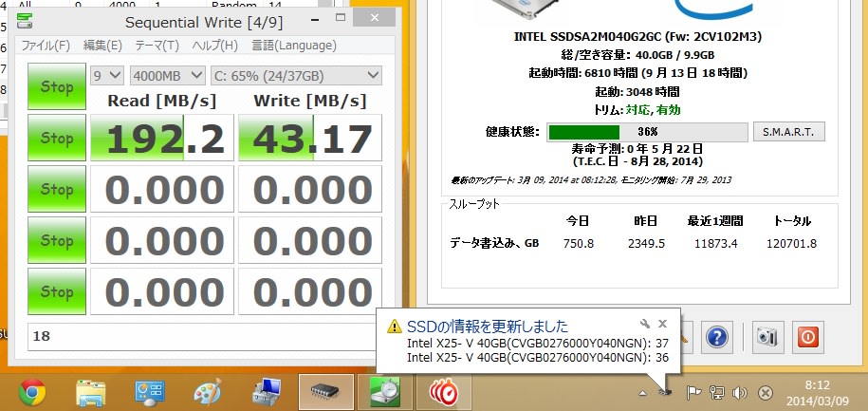Click the red power exit button
Screen dimensions: 868x411
tap(807, 337)
